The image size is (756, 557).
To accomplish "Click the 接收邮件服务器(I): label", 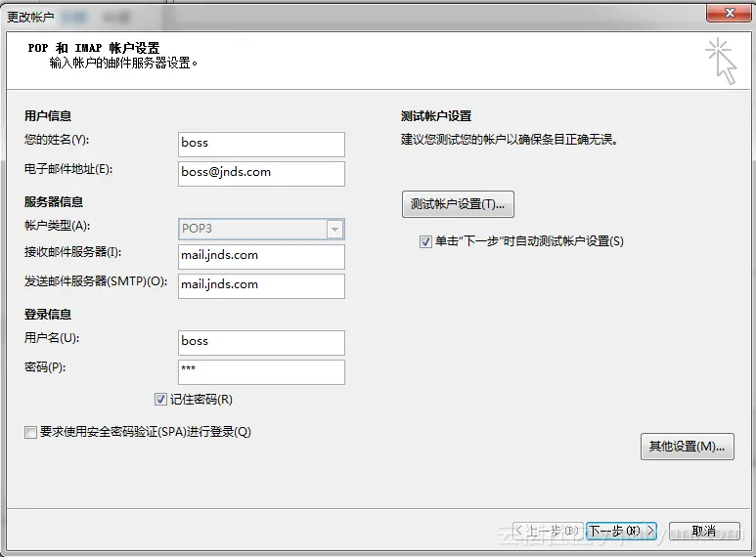I will tap(72, 252).
